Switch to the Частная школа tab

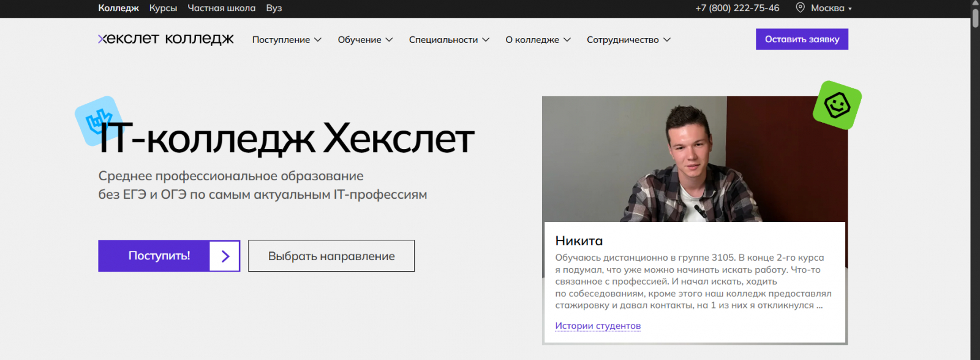pos(221,8)
